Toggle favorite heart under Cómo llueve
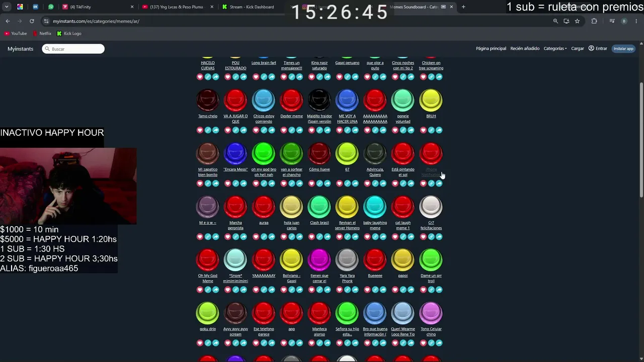644x362 pixels. [x=311, y=184]
